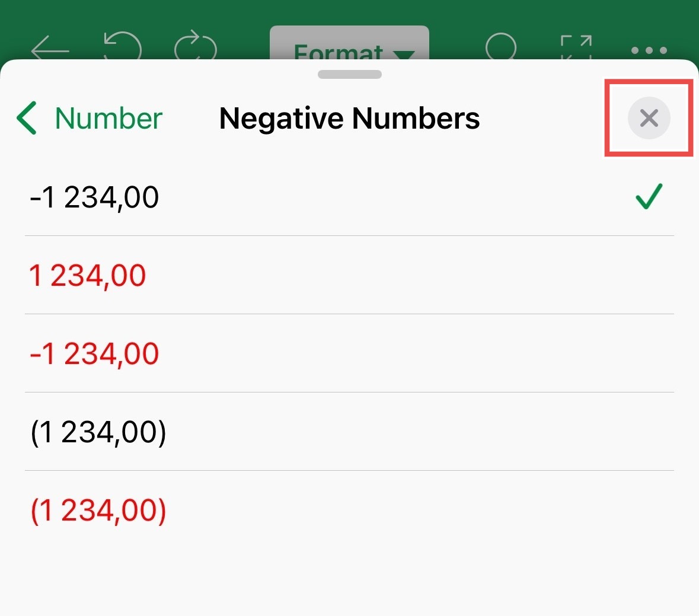Viewport: 699px width, 616px height.
Task: Open the search magnifier icon
Action: coord(501,46)
